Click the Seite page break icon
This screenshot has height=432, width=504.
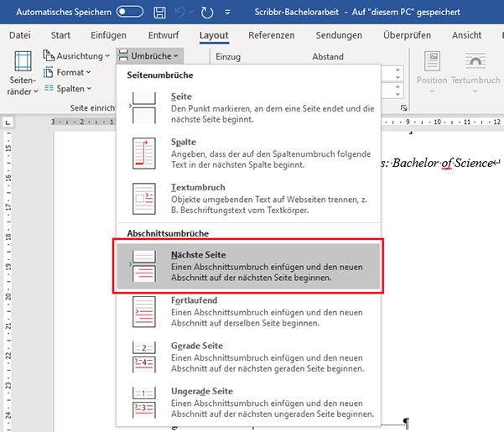(143, 107)
